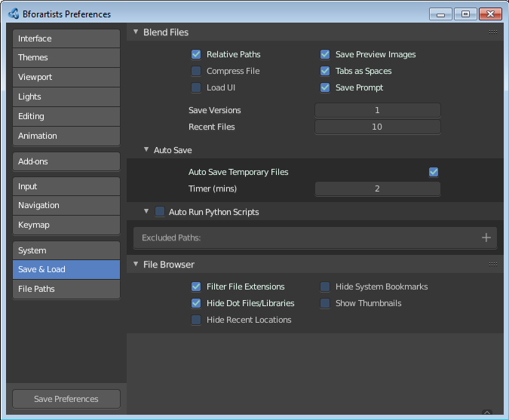
Task: Collapse the Blend Files panel
Action: pos(136,32)
